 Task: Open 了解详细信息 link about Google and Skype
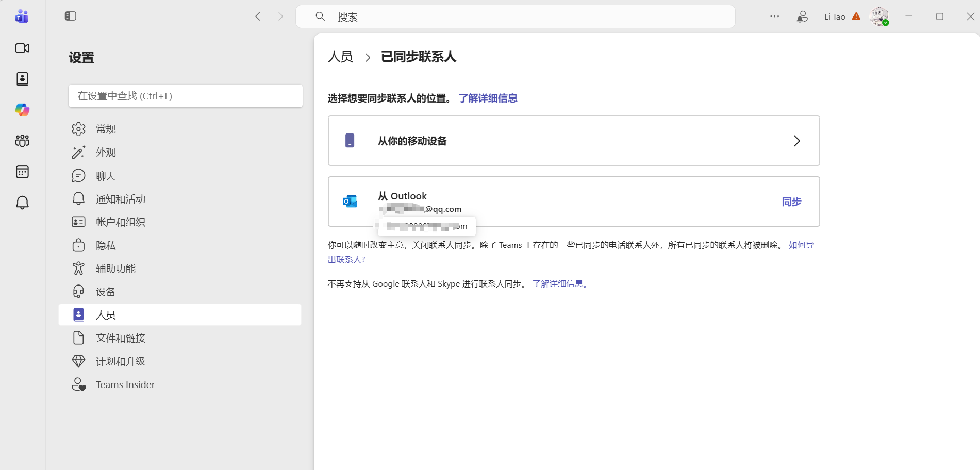click(x=559, y=283)
